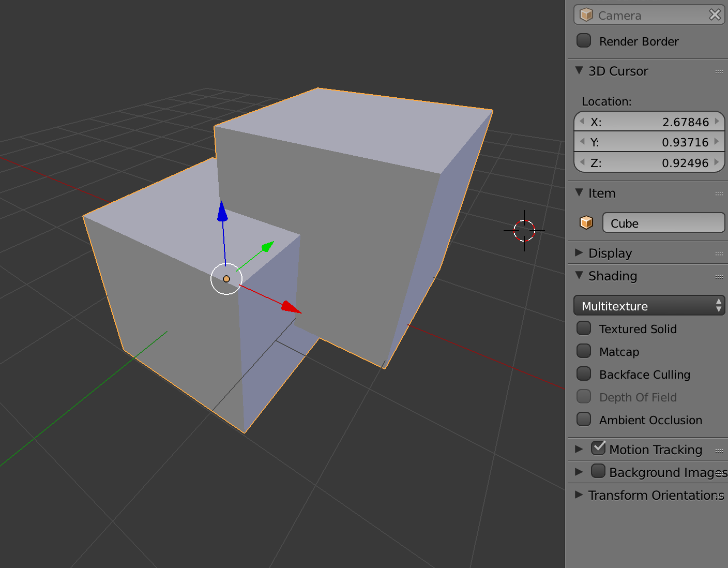Open the Multitexture shading mode dropdown
This screenshot has width=728, height=568.
[x=649, y=306]
